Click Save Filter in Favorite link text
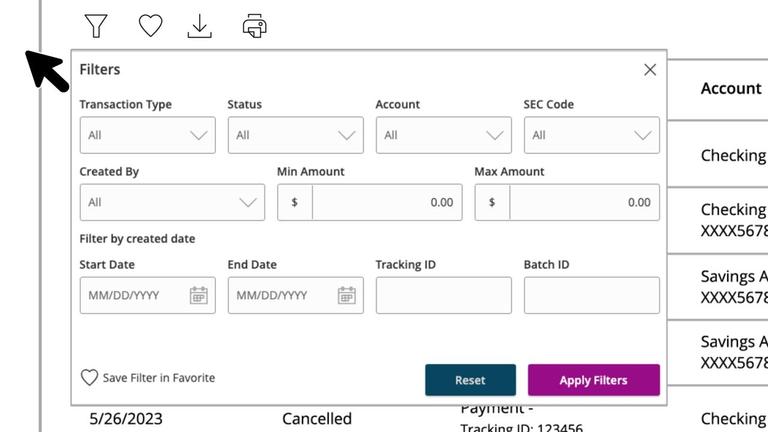The width and height of the screenshot is (768, 432). (159, 378)
